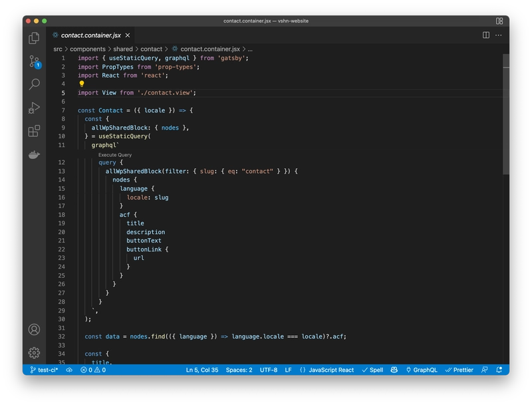Change the LF end of line sequence

click(288, 370)
